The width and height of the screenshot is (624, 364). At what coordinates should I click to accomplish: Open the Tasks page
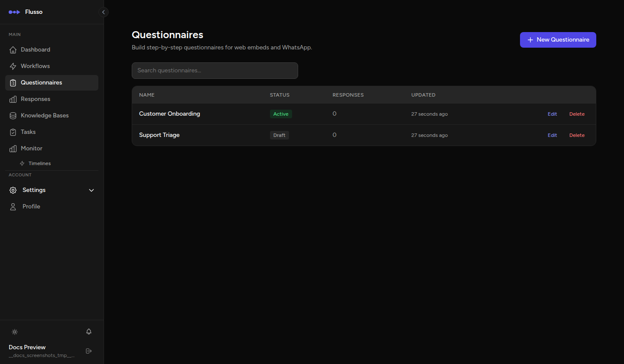click(52, 132)
